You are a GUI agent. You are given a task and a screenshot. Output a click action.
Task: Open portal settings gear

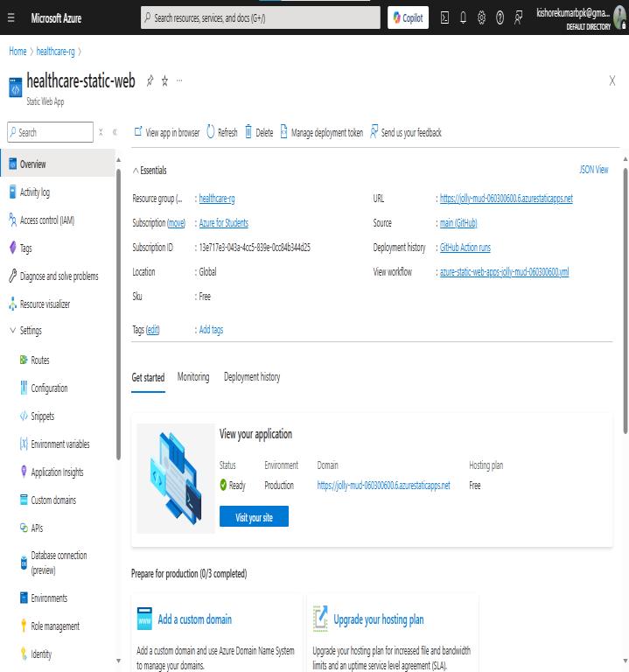point(482,18)
